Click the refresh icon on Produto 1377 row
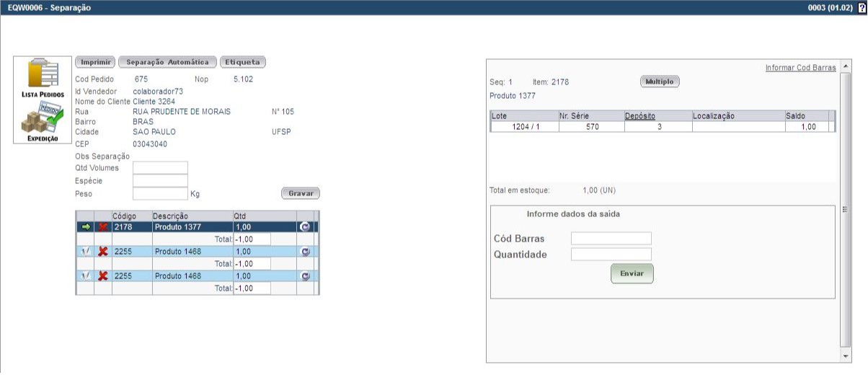 pos(305,227)
